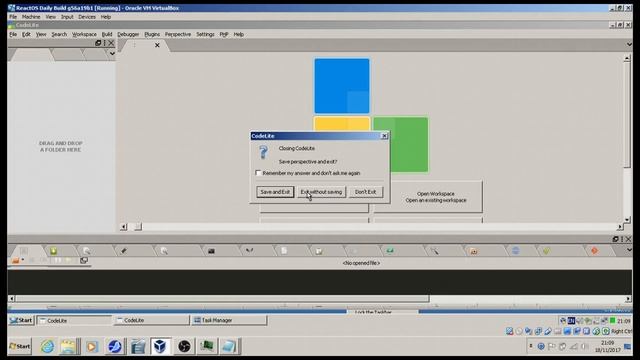
Task: Open the Perspective menu
Action: point(178,34)
